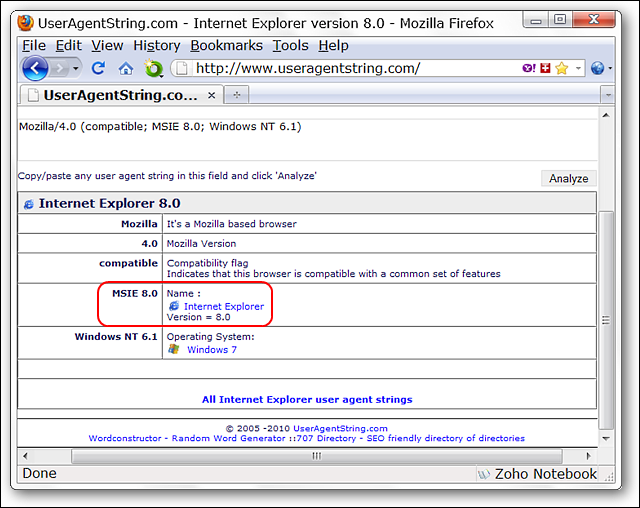
Task: Open the list all tabs dropdown
Action: 607,95
